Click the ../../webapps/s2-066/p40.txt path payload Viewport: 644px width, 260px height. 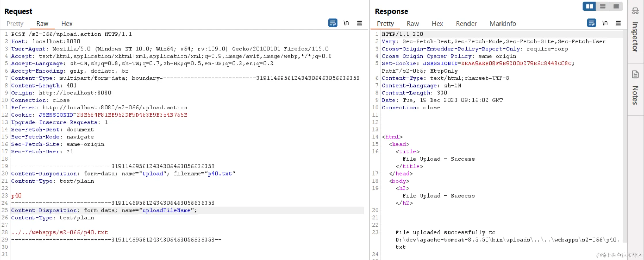pyautogui.click(x=60, y=232)
